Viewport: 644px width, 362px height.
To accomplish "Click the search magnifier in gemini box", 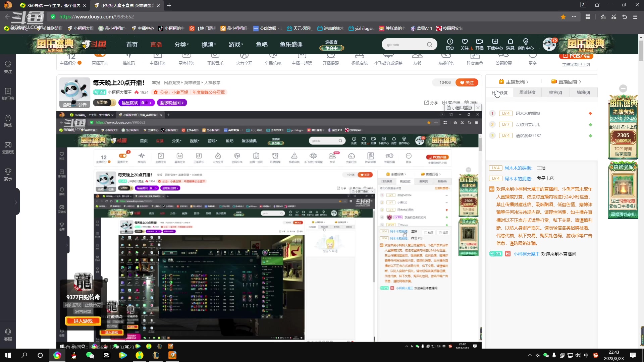I will (429, 45).
